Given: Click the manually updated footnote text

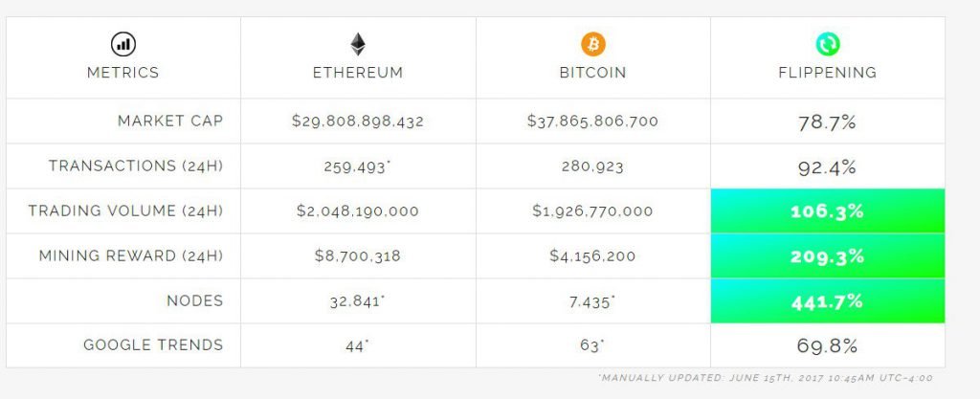Looking at the screenshot, I should coord(766,378).
